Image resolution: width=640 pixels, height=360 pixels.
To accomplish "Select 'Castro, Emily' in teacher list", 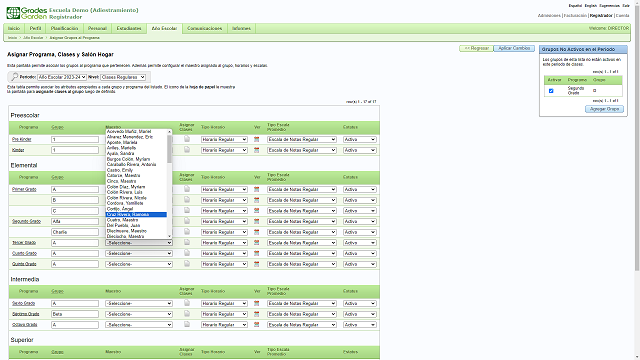I will 136,170.
